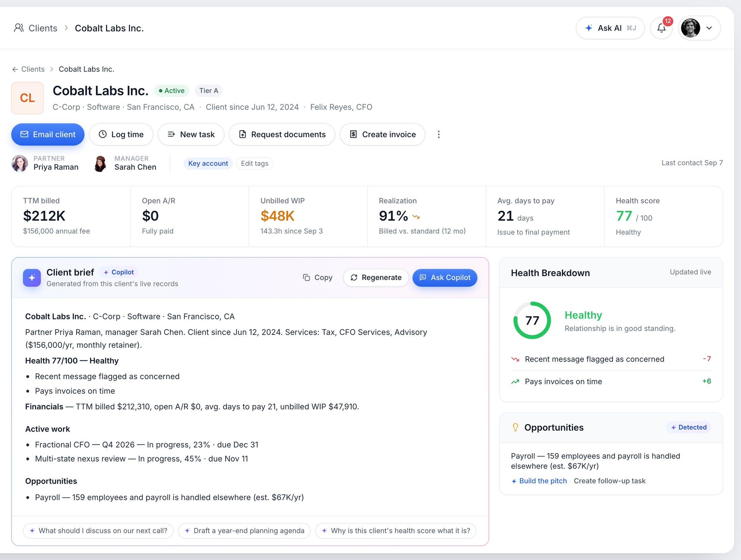Click the Unbilled WIP $48K value
Image resolution: width=741 pixels, height=560 pixels.
point(278,216)
